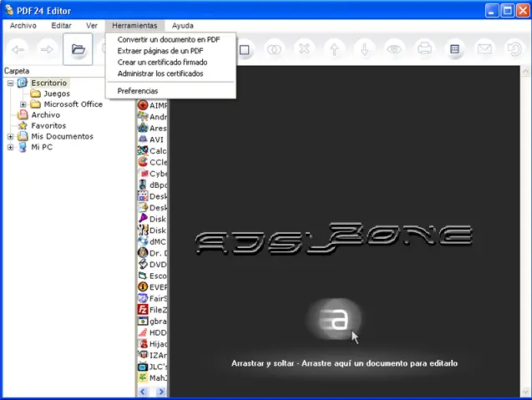Minimize the PDF24 Editor window

[x=492, y=11]
